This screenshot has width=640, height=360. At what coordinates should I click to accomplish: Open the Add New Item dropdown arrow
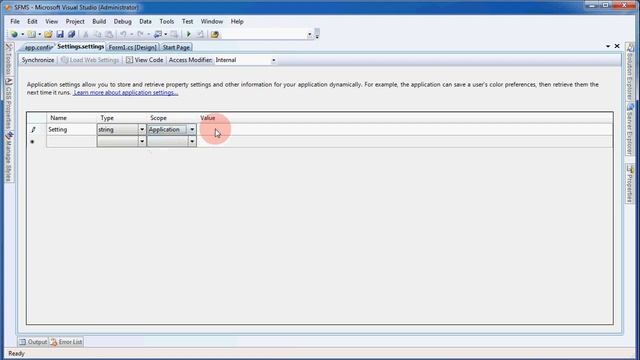click(40, 34)
